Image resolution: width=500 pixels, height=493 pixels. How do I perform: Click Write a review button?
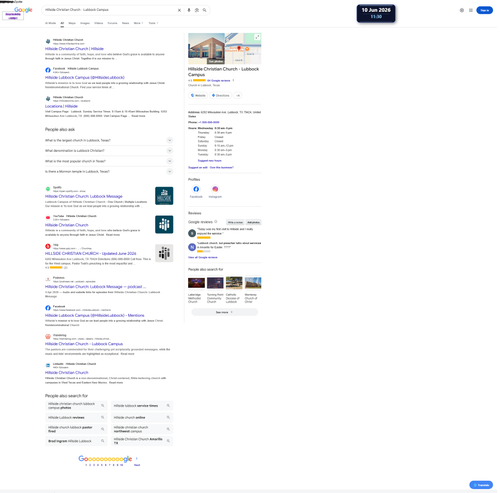click(x=235, y=222)
